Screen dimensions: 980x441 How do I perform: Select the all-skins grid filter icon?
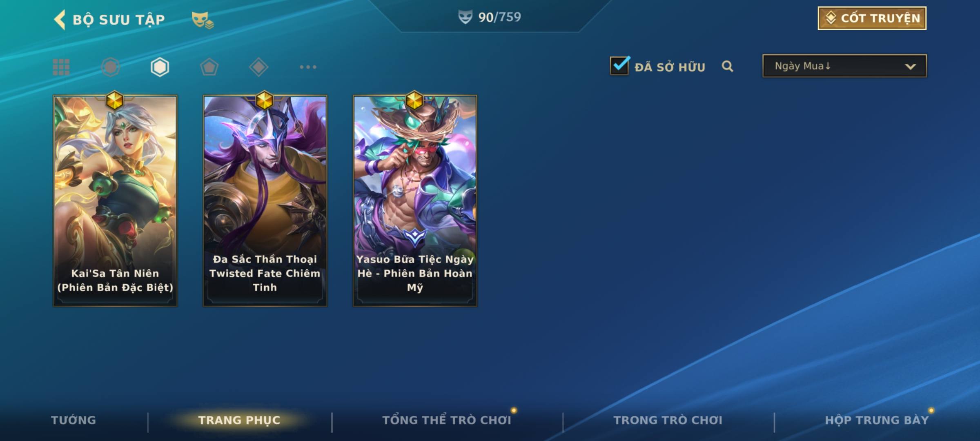(61, 67)
